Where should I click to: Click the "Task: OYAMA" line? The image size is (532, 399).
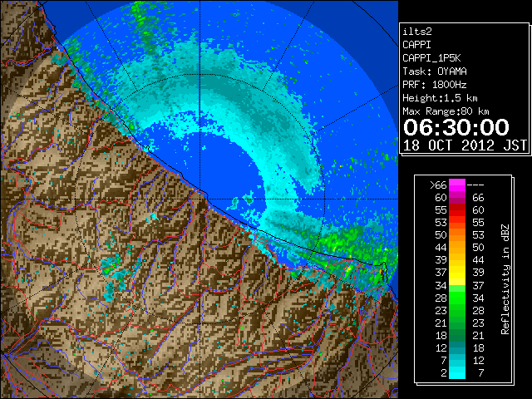point(435,71)
